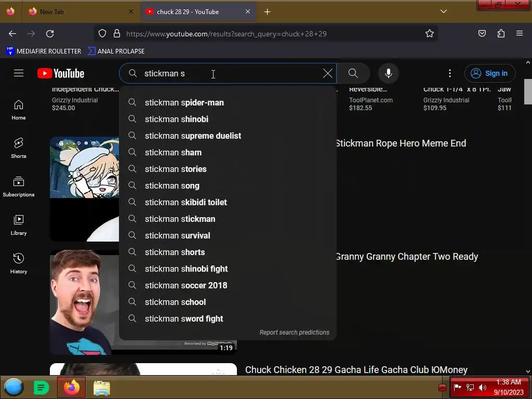532x399 pixels.
Task: Open the MEDIAFIRE ROULETTER bookmark
Action: tap(44, 51)
